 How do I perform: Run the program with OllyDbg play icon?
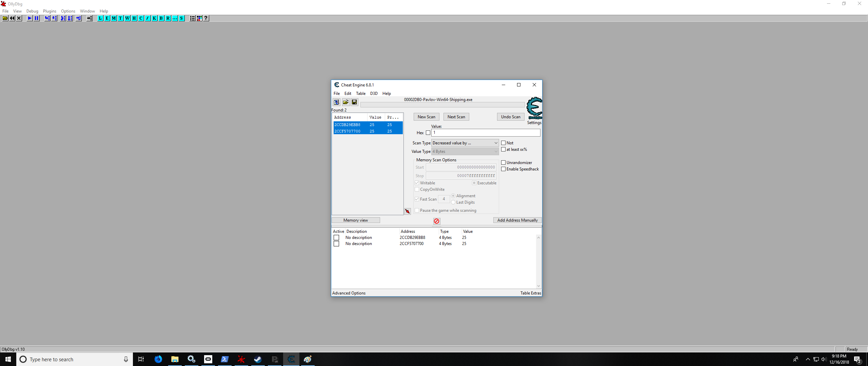click(x=30, y=18)
